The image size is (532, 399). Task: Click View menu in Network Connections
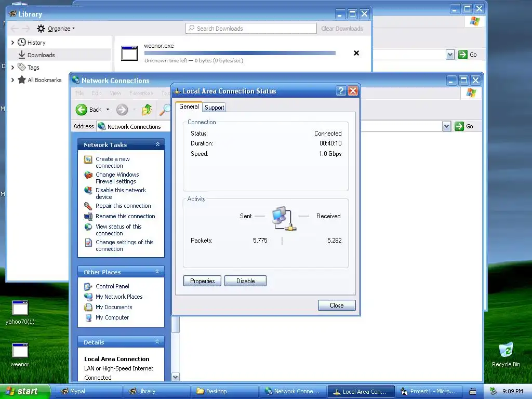pyautogui.click(x=115, y=93)
